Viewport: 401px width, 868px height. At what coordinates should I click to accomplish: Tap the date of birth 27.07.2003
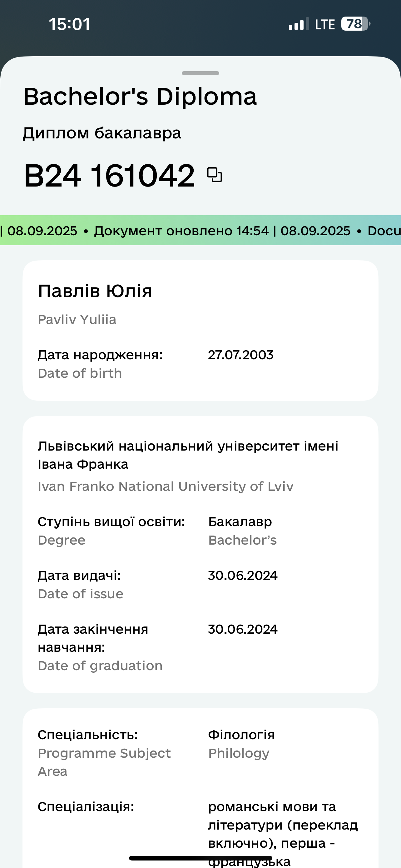coord(241,355)
